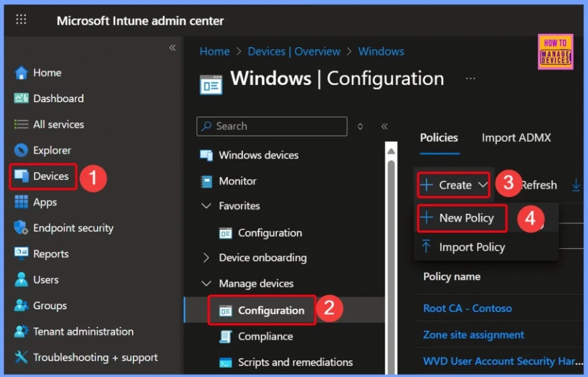Click the Endpoint security shield icon
This screenshot has height=377, width=588.
point(21,228)
